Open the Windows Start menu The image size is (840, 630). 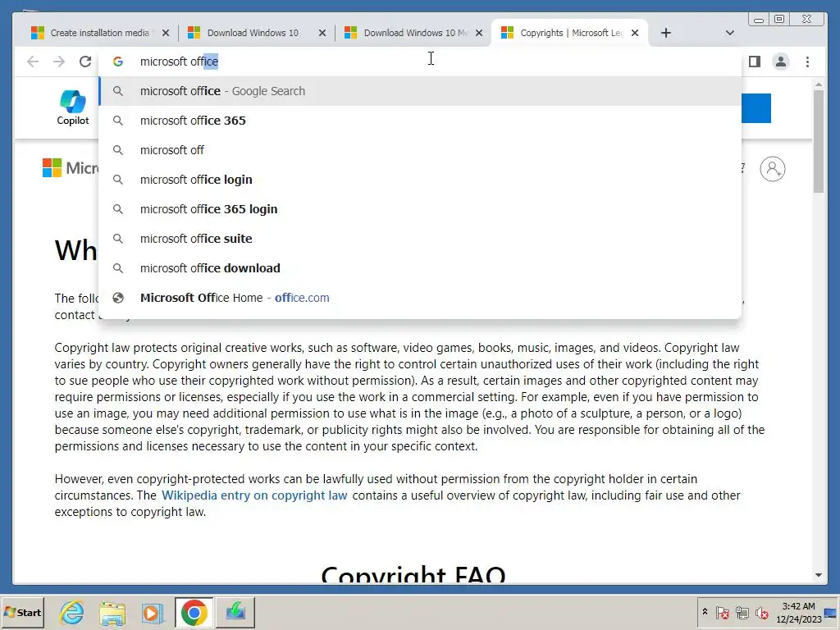pyautogui.click(x=22, y=612)
